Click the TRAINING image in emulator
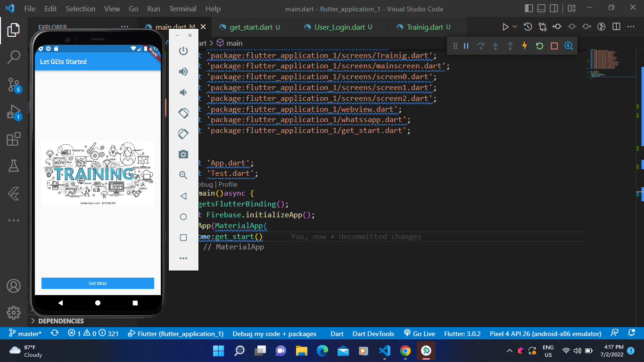644x362 pixels. 98,173
